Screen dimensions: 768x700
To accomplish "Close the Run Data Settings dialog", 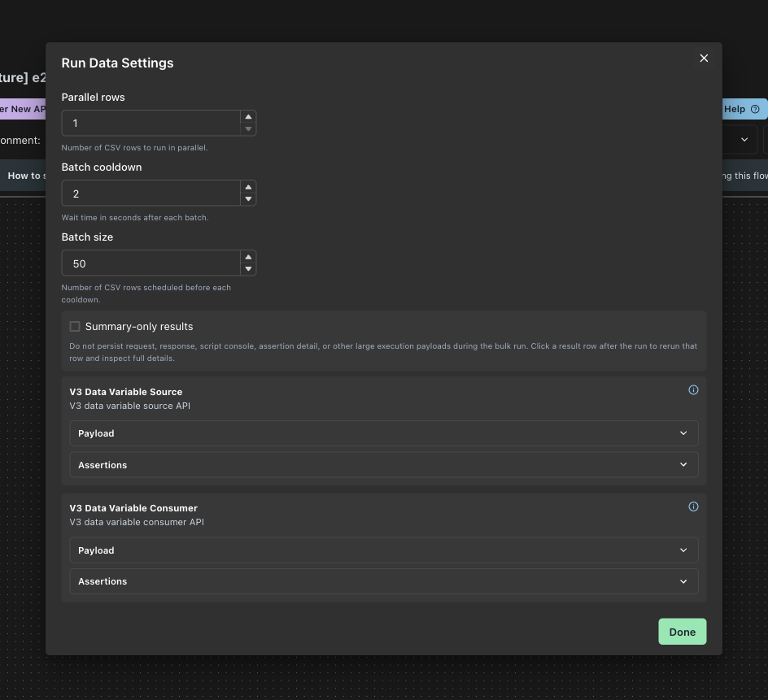I will 704,59.
